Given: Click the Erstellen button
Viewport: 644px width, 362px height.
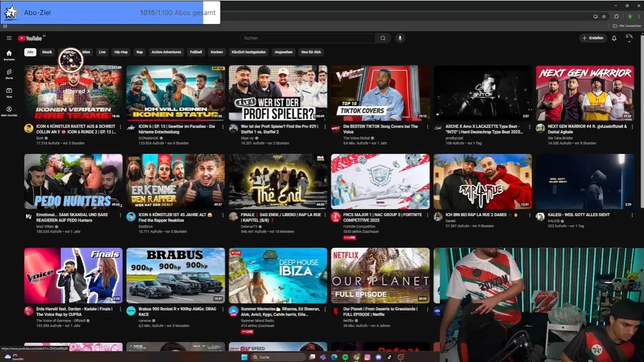Looking at the screenshot, I should (x=593, y=38).
